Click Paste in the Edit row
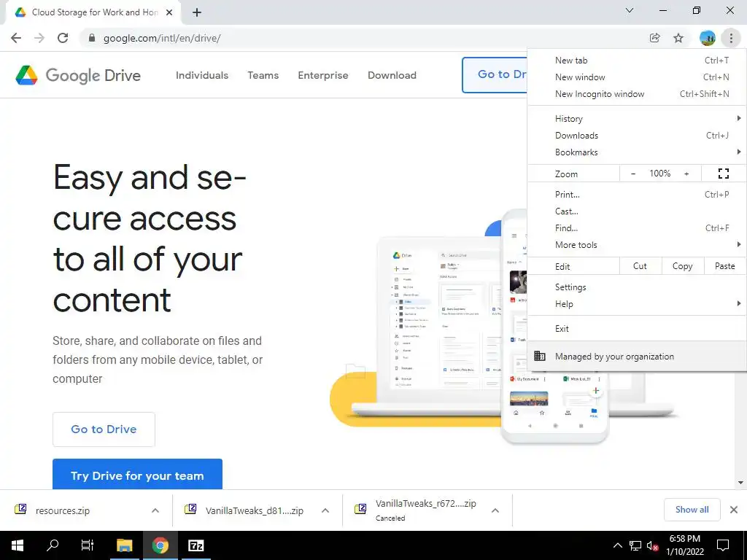Image resolution: width=747 pixels, height=560 pixels. [x=724, y=266]
